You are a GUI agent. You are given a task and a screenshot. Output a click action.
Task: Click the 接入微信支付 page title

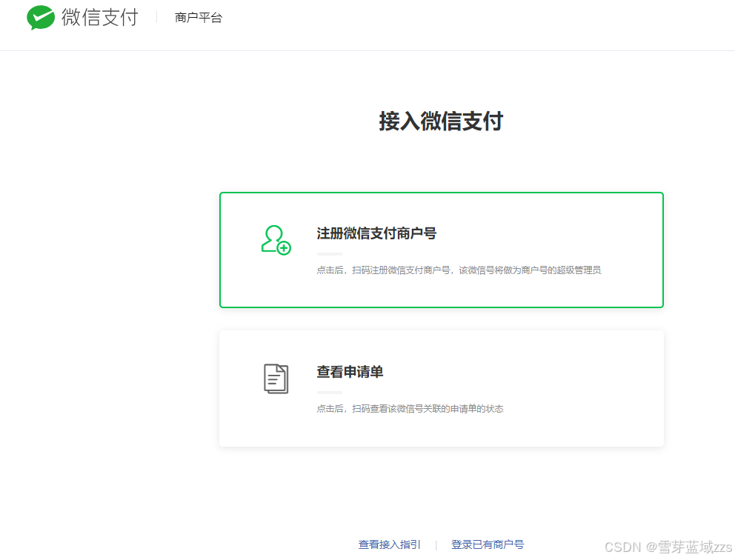(x=441, y=121)
